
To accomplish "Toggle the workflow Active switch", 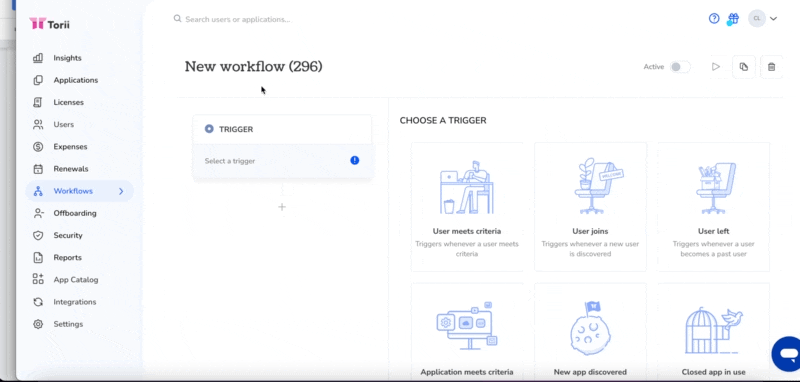I will pyautogui.click(x=680, y=67).
